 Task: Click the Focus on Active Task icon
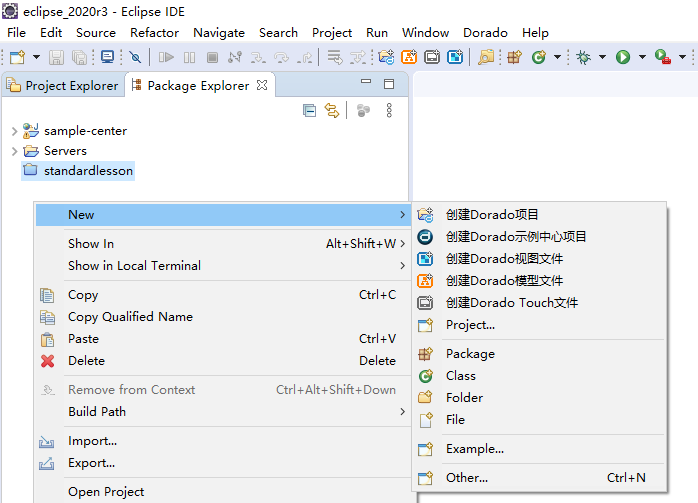coord(363,110)
